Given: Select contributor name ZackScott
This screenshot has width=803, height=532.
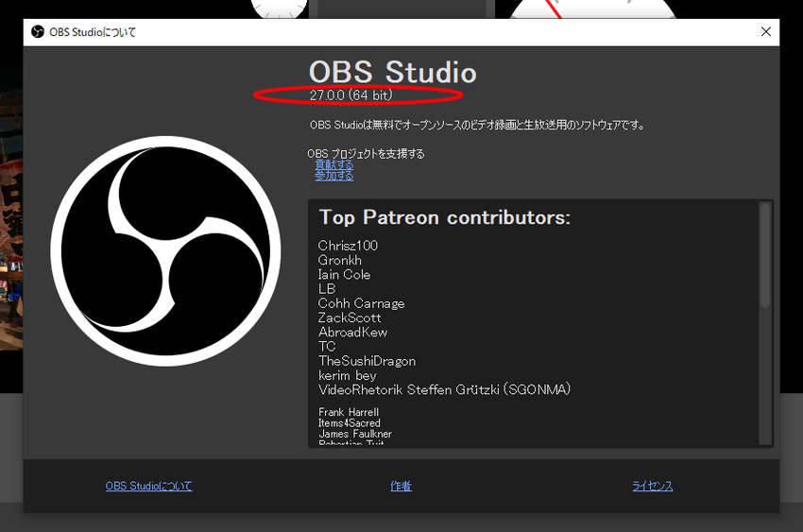Looking at the screenshot, I should coord(350,317).
